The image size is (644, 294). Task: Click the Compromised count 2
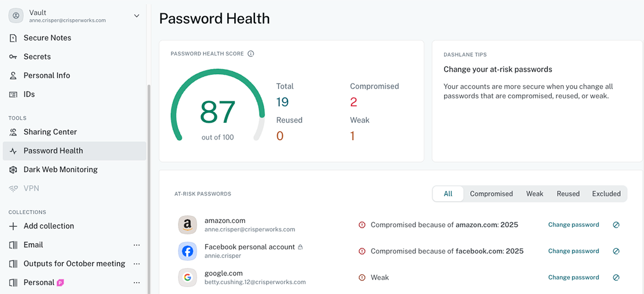point(354,102)
